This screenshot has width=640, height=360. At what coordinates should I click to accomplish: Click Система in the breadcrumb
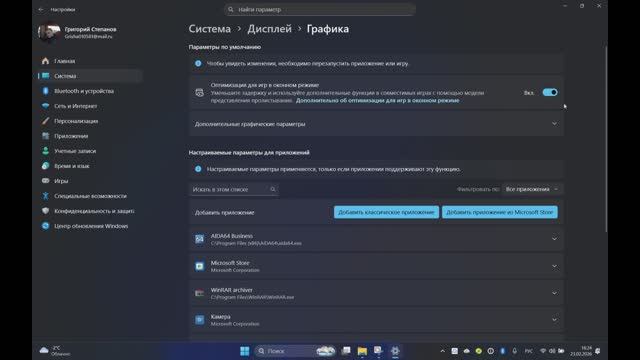point(209,29)
